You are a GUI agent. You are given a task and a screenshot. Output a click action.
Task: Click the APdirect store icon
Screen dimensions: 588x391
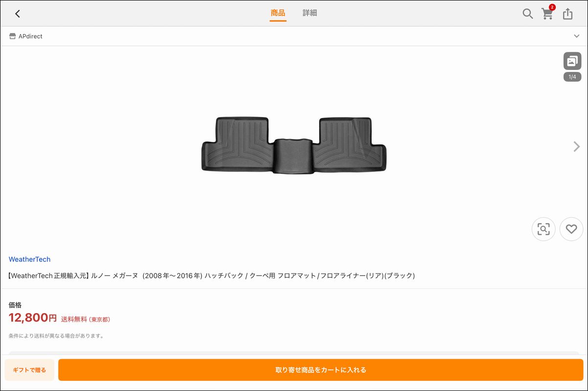[x=13, y=36]
